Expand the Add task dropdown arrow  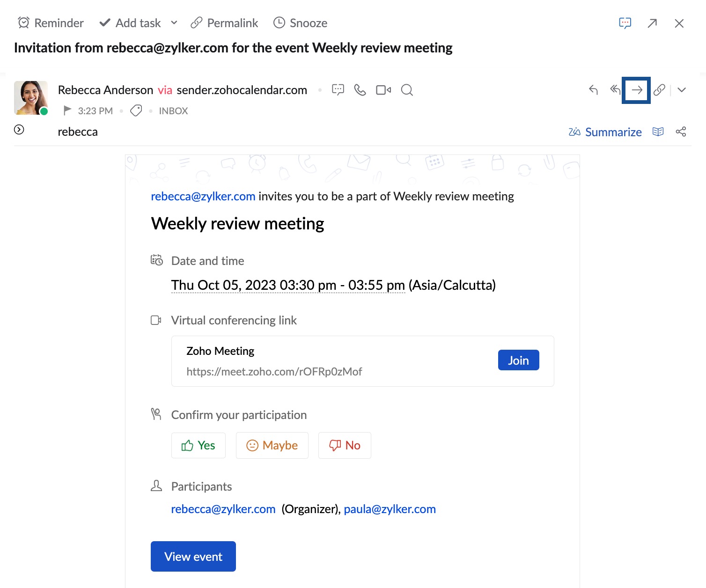174,22
